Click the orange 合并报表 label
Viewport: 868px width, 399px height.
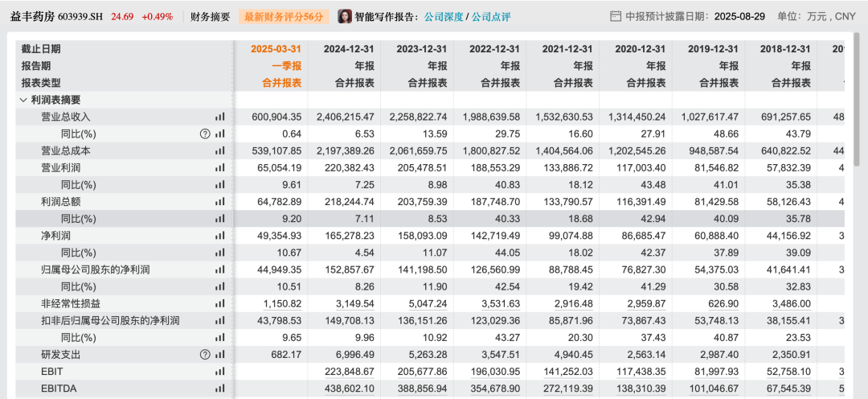(x=282, y=83)
